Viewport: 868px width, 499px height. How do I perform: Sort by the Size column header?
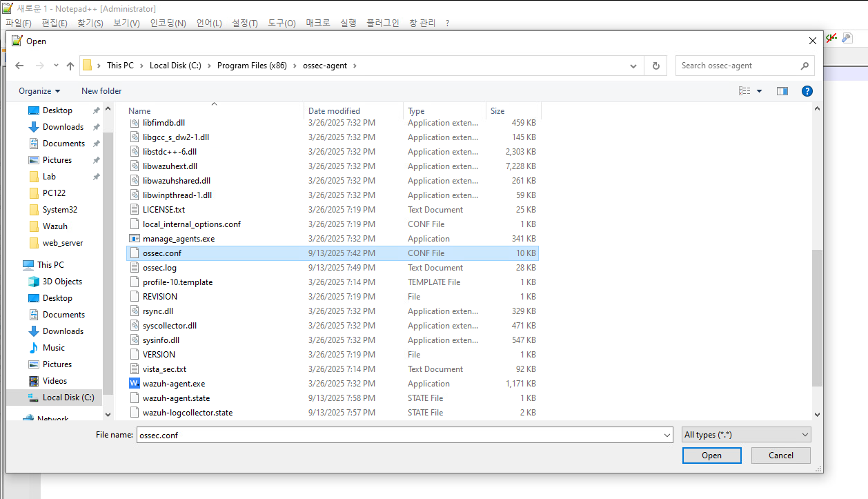tap(513, 110)
